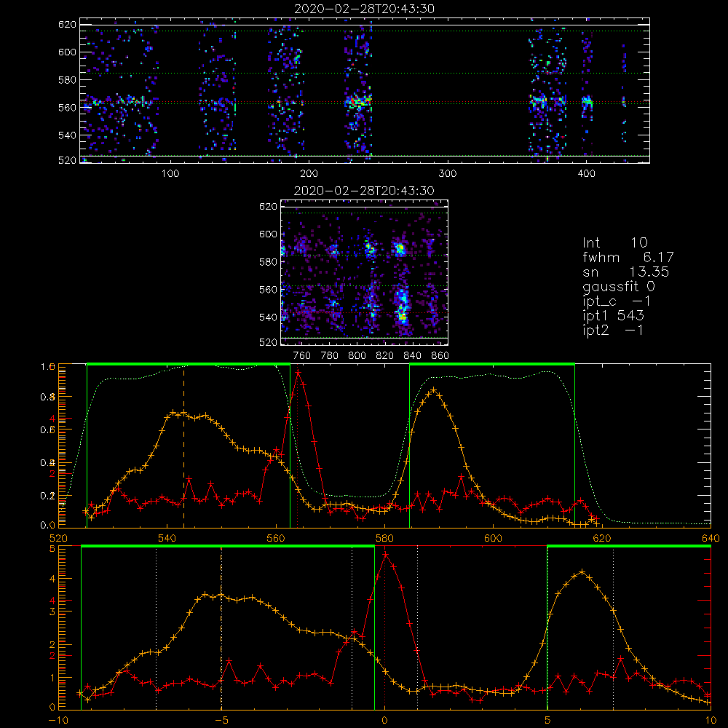The width and height of the screenshot is (728, 728).
Task: Click green vertical line at 5 in bottom plot
Action: click(x=548, y=628)
